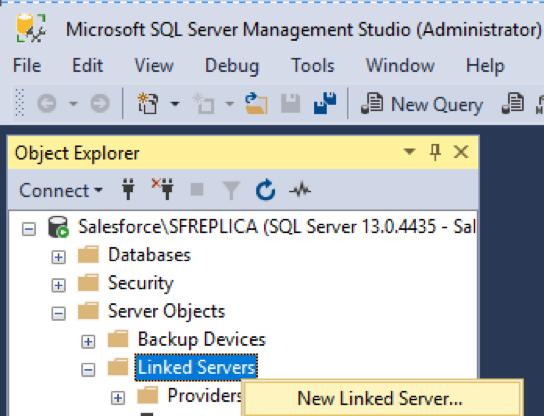
Task: Click the database engine query icon after New Query
Action: click(513, 103)
